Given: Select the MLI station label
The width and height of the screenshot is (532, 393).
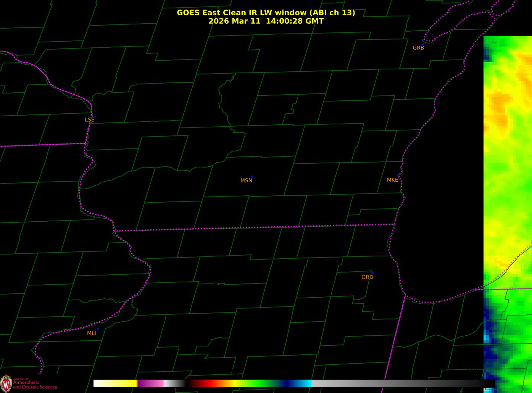Looking at the screenshot, I should [x=92, y=333].
